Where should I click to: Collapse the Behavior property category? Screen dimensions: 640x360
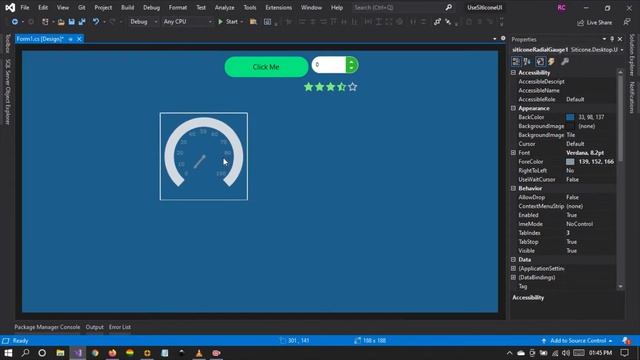click(x=513, y=188)
